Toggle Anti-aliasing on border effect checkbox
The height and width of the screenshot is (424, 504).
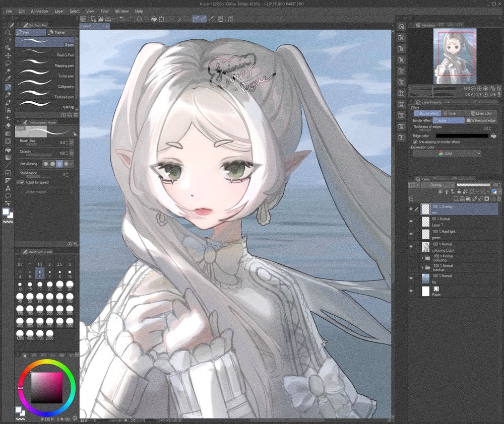point(415,142)
